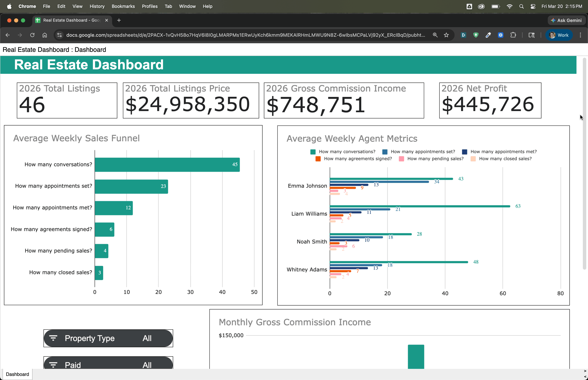This screenshot has height=380, width=588.
Task: Click the page reload icon
Action: click(32, 35)
